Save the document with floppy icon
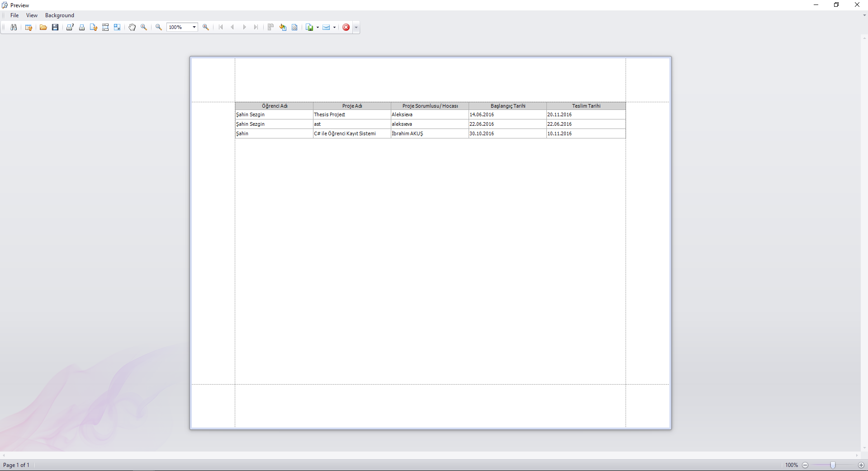 pos(55,27)
